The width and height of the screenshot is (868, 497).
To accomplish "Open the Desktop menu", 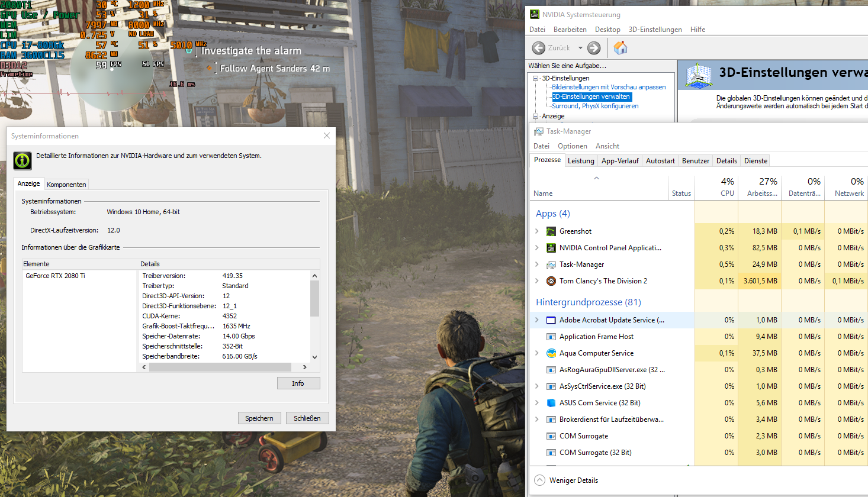I will pyautogui.click(x=607, y=30).
